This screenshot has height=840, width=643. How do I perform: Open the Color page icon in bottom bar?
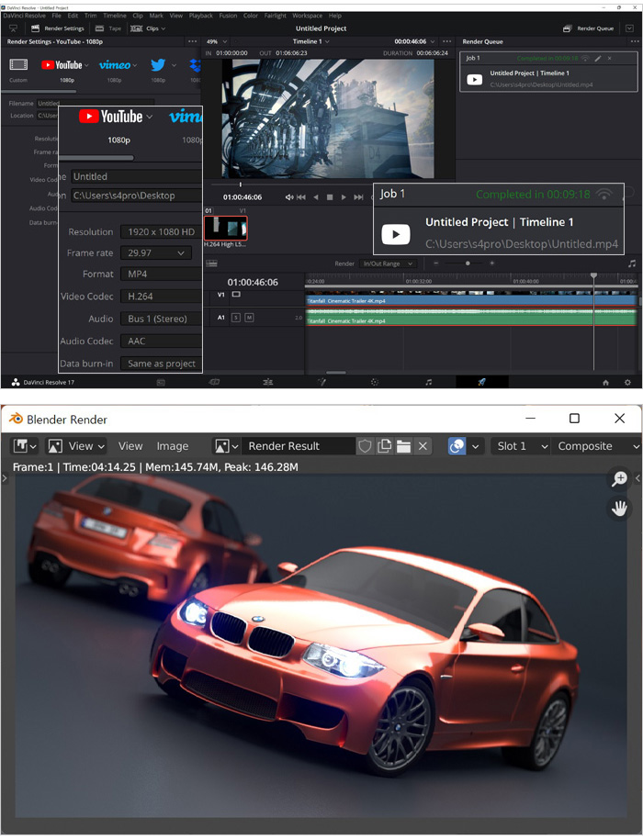click(x=375, y=382)
